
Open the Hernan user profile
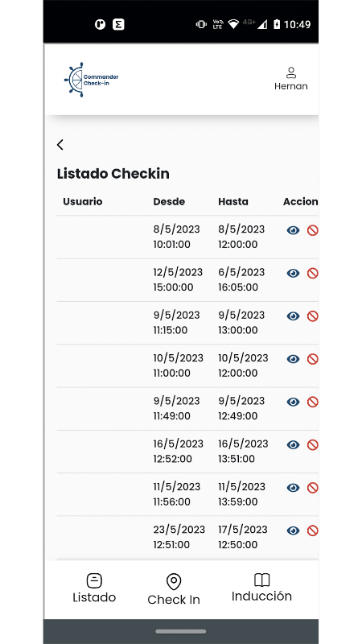(x=291, y=78)
